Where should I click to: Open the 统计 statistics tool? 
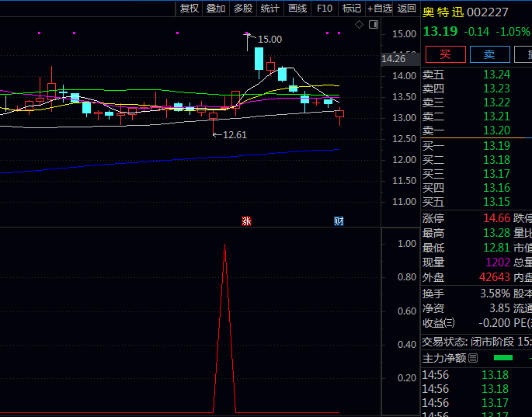pos(270,9)
